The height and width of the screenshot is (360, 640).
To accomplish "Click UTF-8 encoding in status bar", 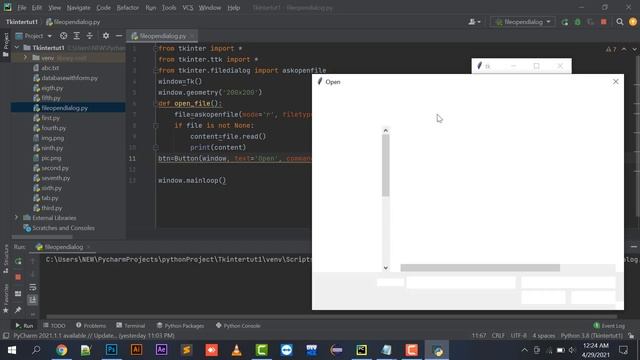I will [519, 336].
